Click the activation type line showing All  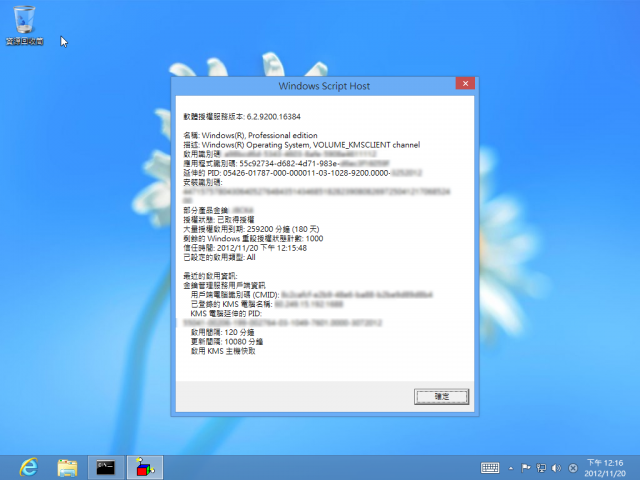click(x=219, y=257)
